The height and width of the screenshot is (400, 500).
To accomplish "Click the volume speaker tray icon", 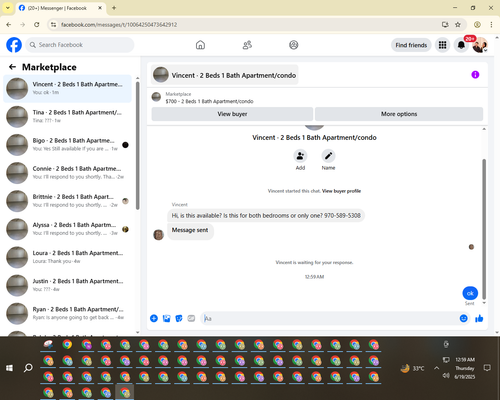I will [446, 376].
